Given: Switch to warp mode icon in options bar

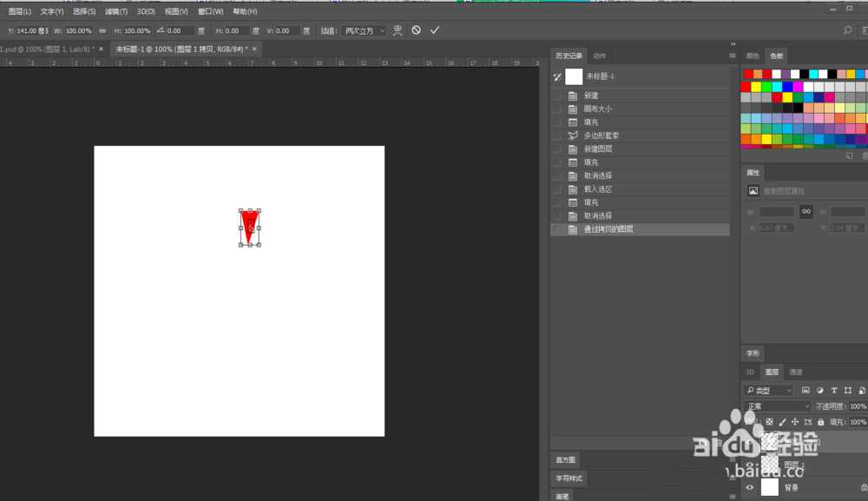Looking at the screenshot, I should point(398,30).
